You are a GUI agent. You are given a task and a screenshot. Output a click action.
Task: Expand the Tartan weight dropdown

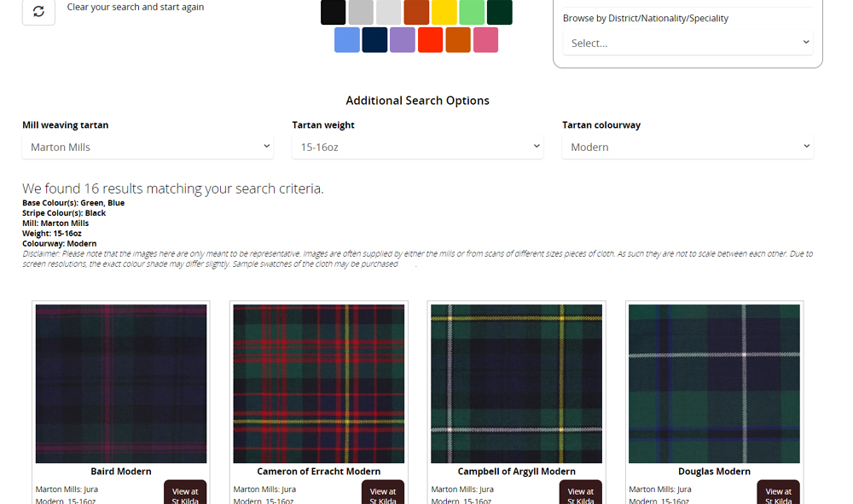click(417, 147)
